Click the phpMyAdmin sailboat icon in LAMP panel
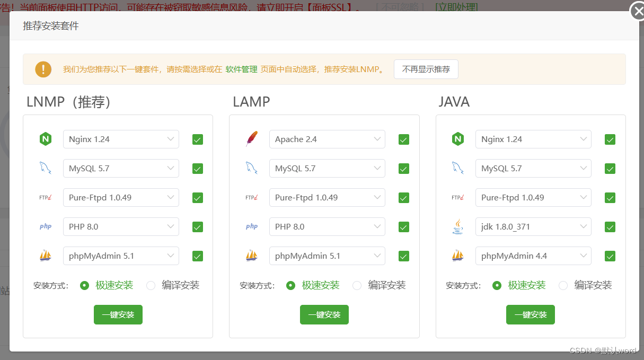Viewport: 644px width, 360px height. (252, 256)
